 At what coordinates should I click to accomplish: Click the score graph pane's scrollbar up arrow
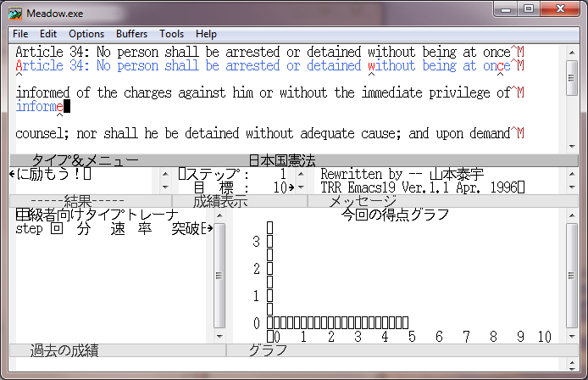(x=572, y=215)
